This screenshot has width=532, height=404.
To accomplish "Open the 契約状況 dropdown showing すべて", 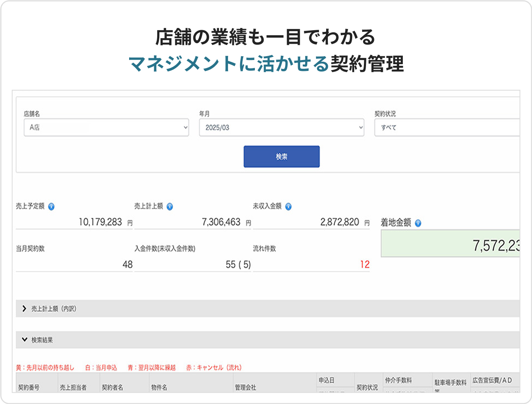I will [x=447, y=128].
